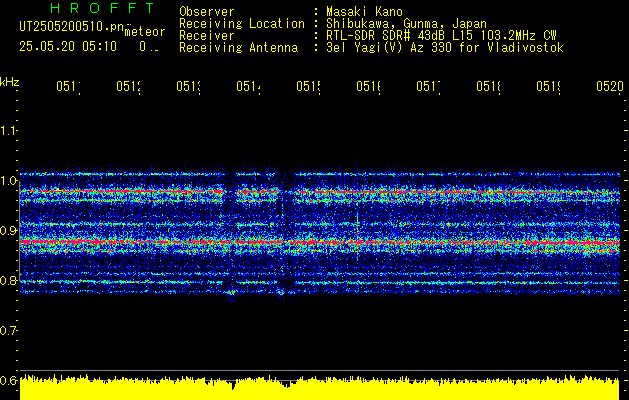Click the date 25.05.20 05:10
This screenshot has height=400, width=629.
pos(68,47)
